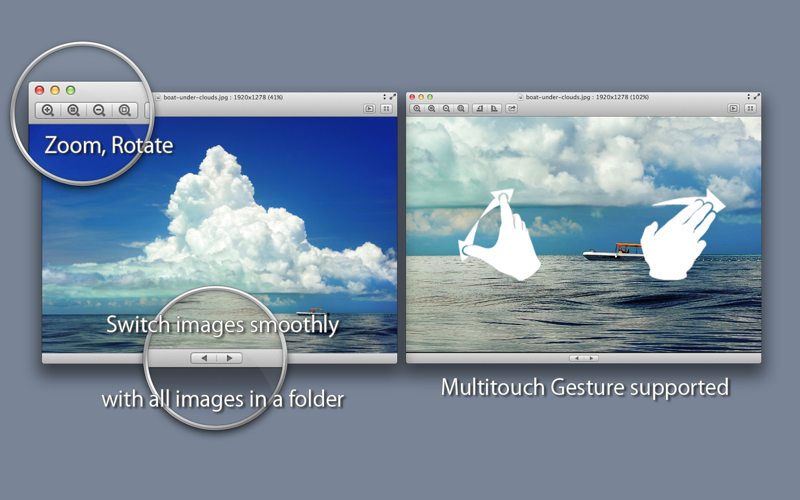Click the magnified actual-size zoom icon

pos(73,110)
